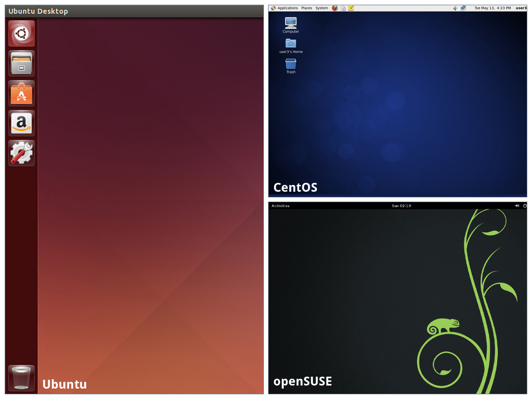Screen dimensions: 532x399
Task: Open the Files manager from Ubuntu dock
Action: [x=21, y=63]
